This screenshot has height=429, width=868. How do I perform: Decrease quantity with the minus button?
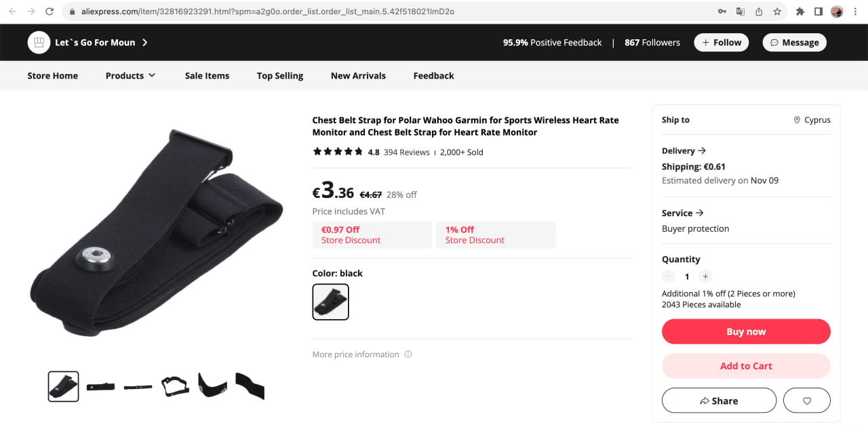tap(669, 277)
